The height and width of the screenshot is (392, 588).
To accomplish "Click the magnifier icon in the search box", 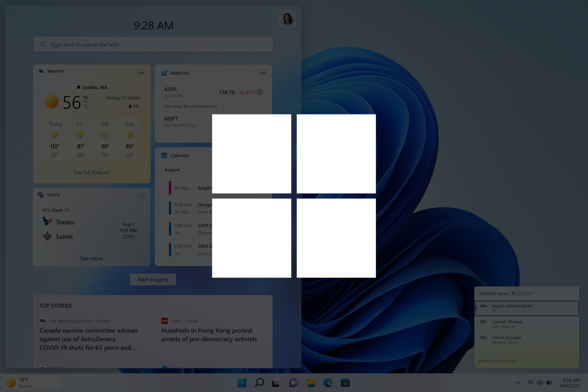I will pos(43,44).
